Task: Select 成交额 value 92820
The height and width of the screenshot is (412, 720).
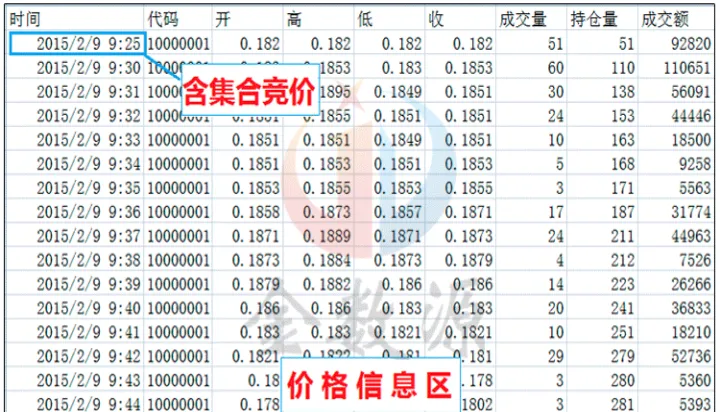Action: point(691,44)
